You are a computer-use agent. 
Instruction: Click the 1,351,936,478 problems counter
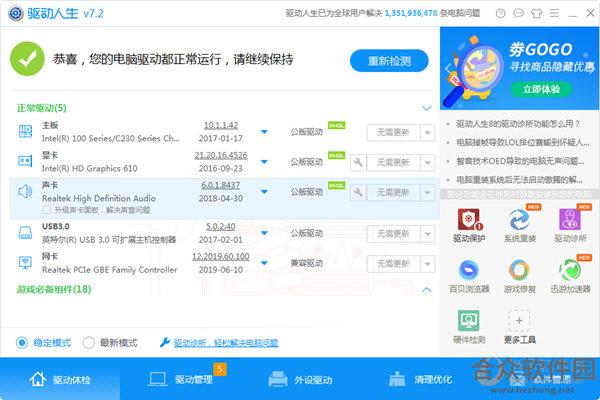click(x=411, y=13)
